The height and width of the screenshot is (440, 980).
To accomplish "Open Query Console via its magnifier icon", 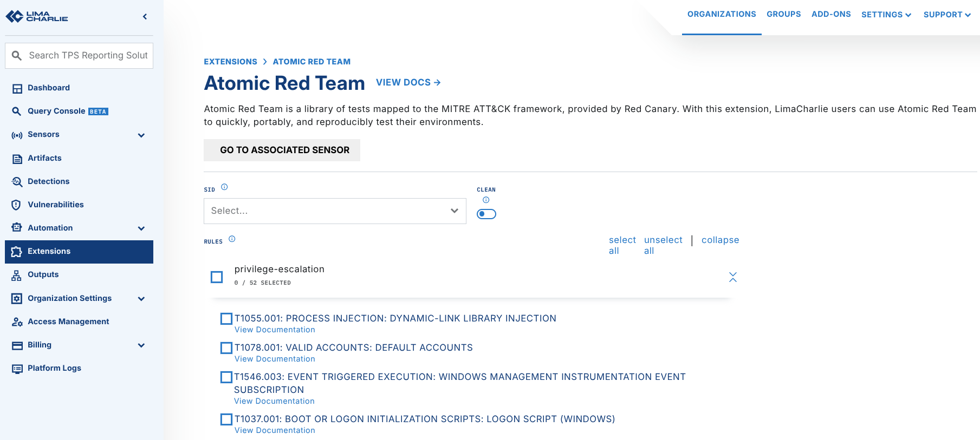I will (17, 111).
